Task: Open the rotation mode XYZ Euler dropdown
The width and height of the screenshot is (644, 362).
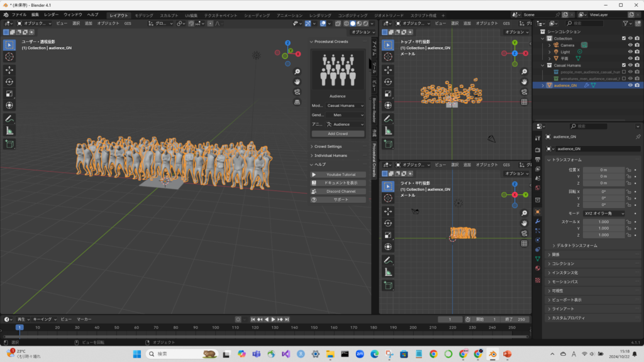Action: 604,214
